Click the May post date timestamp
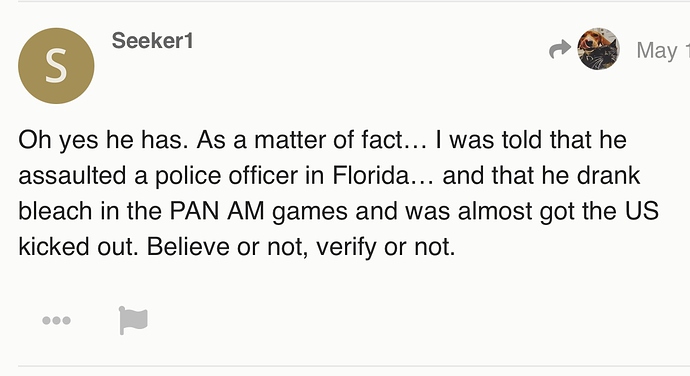This screenshot has height=376, width=690. tap(663, 51)
